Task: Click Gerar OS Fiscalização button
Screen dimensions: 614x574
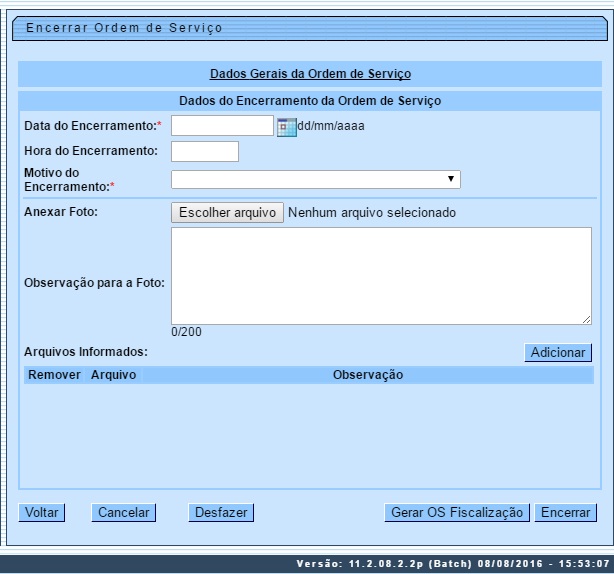Action: click(456, 512)
